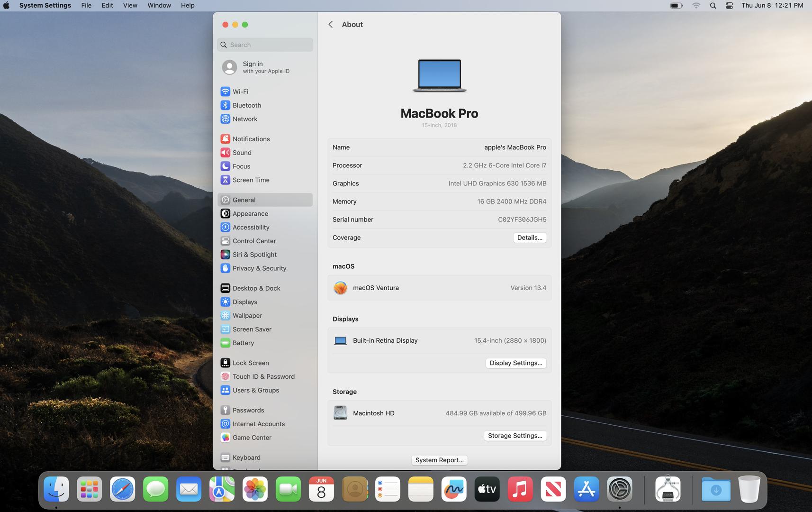Click the computer name apple's MacBook Pro
This screenshot has height=512, width=812.
pos(515,147)
